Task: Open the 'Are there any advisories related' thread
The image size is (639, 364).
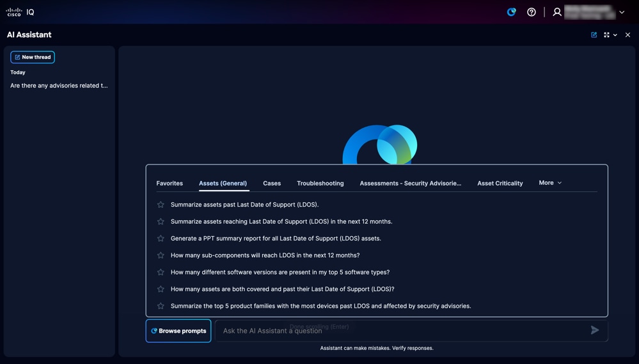Action: (59, 86)
